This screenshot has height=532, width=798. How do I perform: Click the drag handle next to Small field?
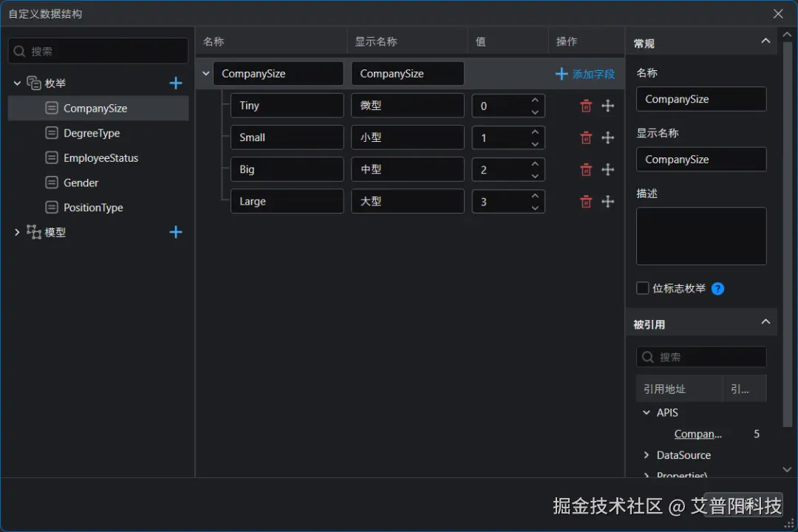point(607,137)
